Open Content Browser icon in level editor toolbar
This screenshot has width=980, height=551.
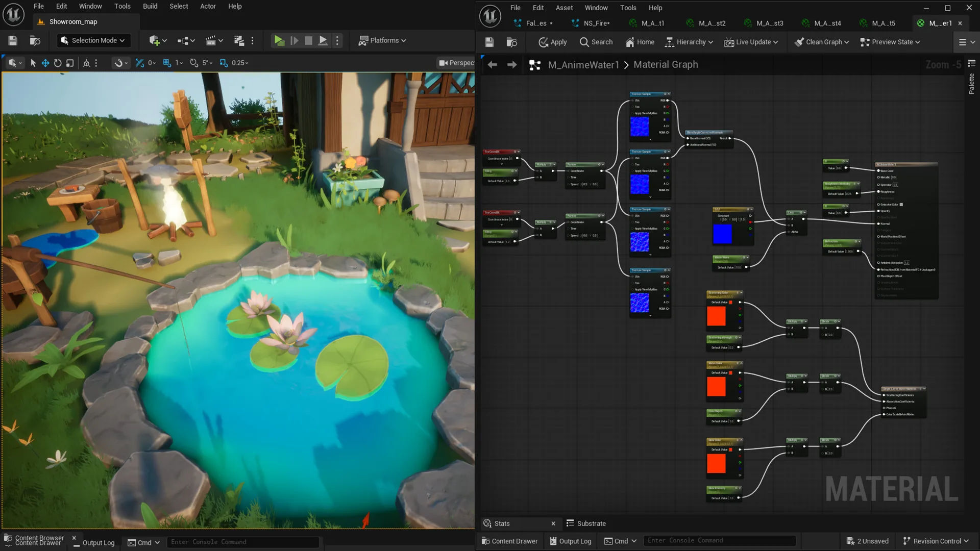coord(35,40)
